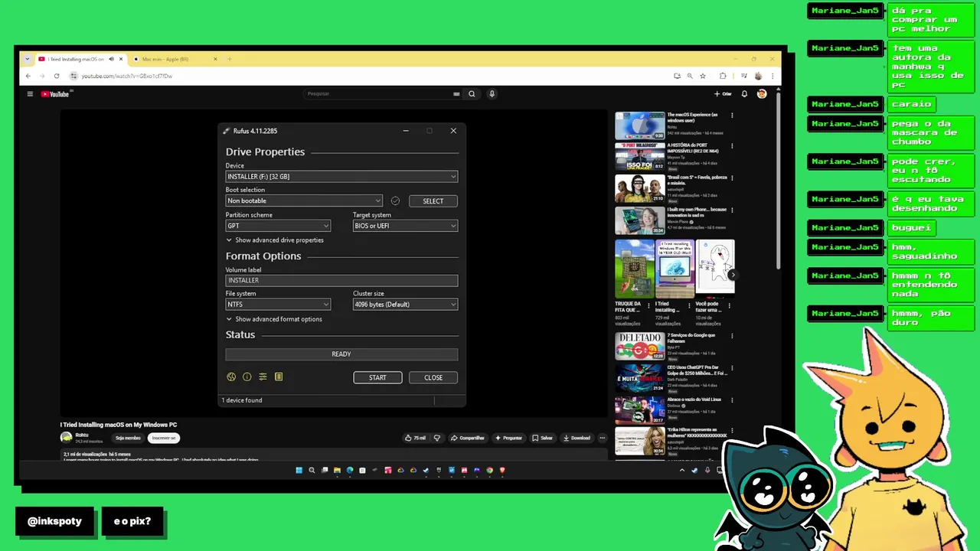Dislike the video
980x551 pixels.
(x=437, y=438)
